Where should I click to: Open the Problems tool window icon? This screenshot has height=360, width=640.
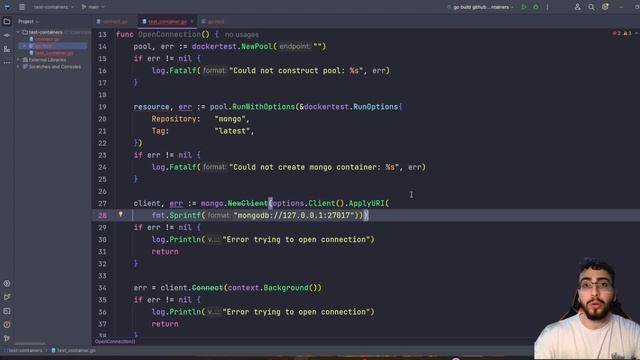point(7,325)
